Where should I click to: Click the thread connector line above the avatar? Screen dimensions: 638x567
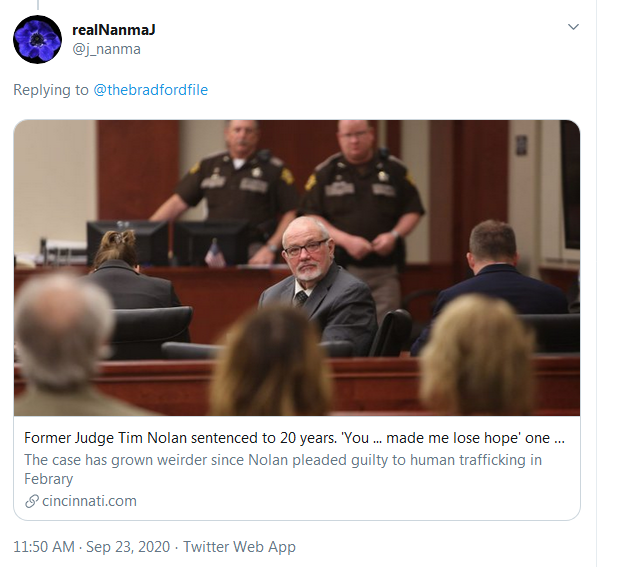pos(37,5)
